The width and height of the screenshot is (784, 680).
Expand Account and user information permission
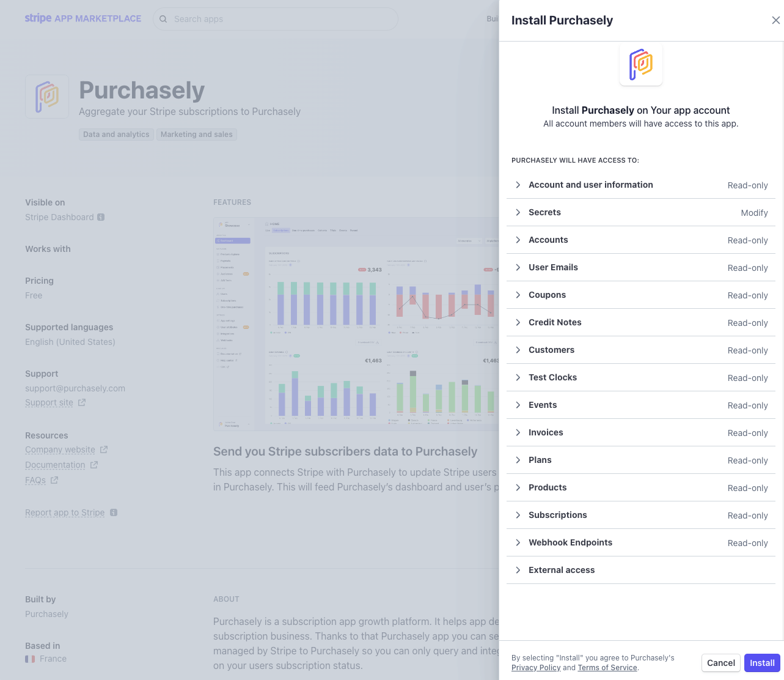640,185
